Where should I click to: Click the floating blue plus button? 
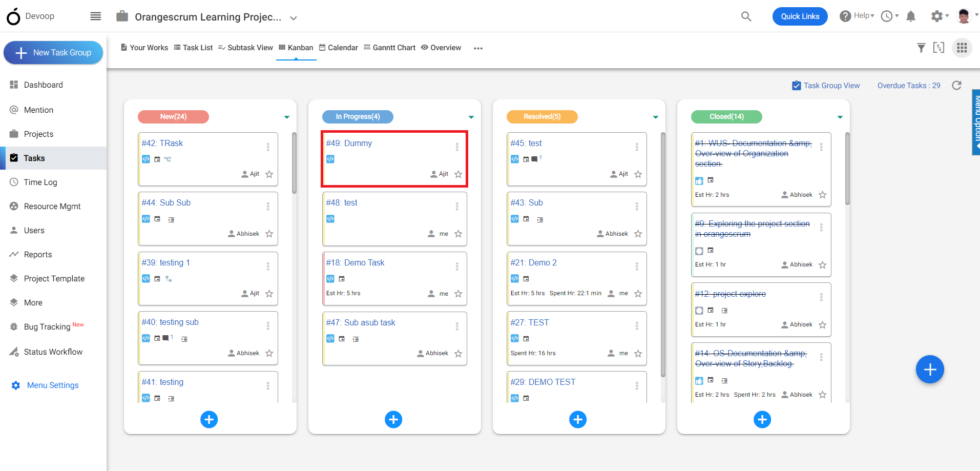coord(930,369)
